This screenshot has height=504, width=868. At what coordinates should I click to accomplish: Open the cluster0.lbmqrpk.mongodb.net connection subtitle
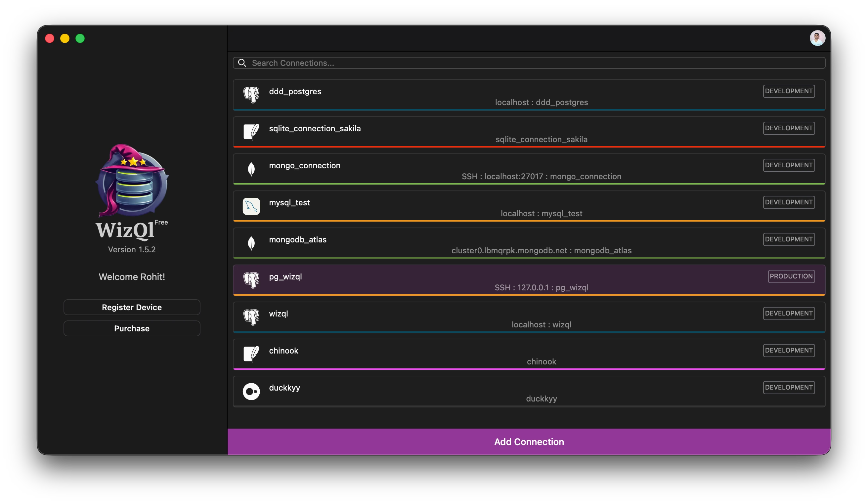[541, 251]
